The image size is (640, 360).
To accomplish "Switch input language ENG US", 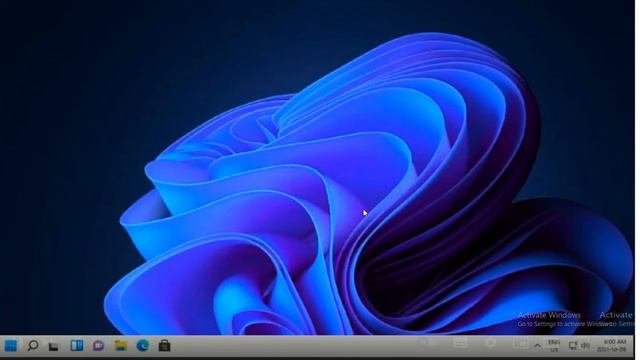I will (x=554, y=346).
